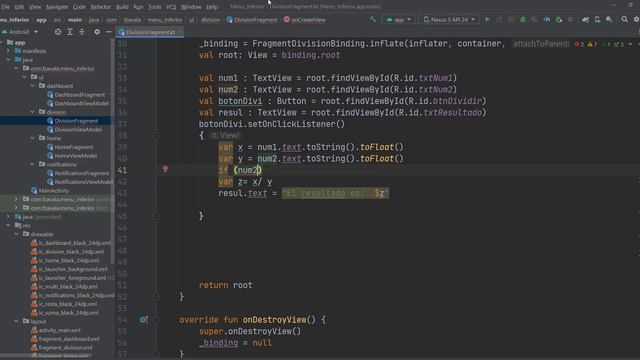Collapse the division package
Screen dimensions: 640x360
pos(33,112)
